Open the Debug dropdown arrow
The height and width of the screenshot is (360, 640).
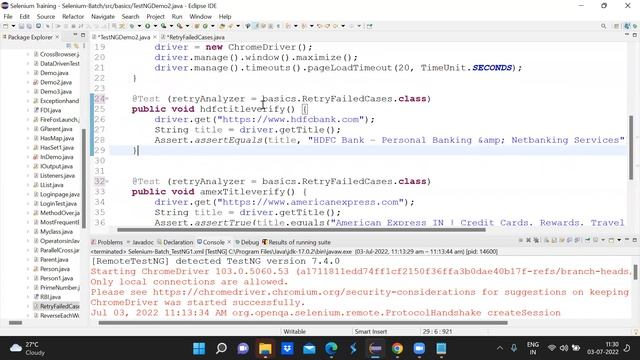tap(139, 26)
